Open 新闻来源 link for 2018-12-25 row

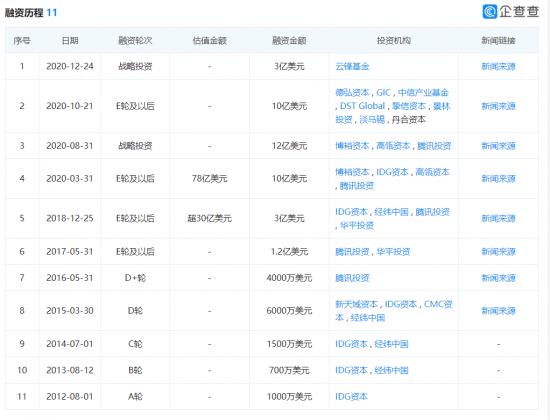click(498, 218)
